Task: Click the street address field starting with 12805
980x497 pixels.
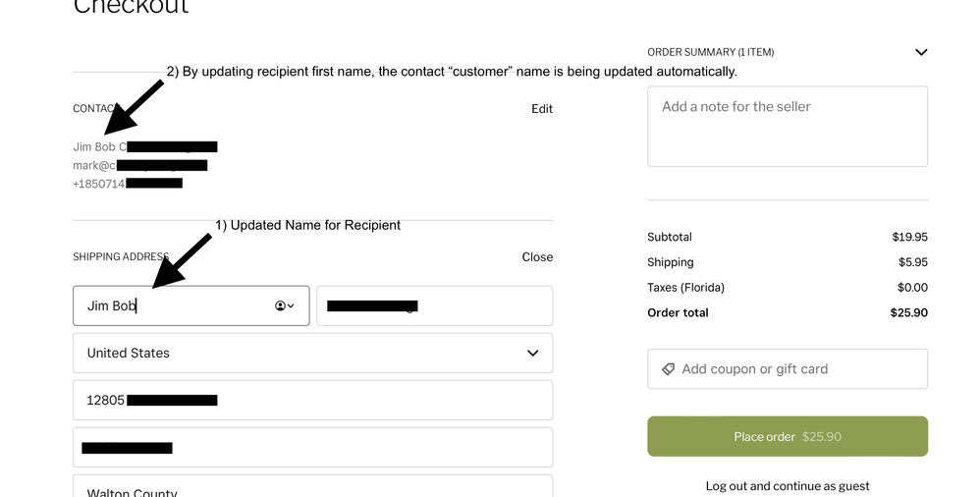Action: point(312,400)
